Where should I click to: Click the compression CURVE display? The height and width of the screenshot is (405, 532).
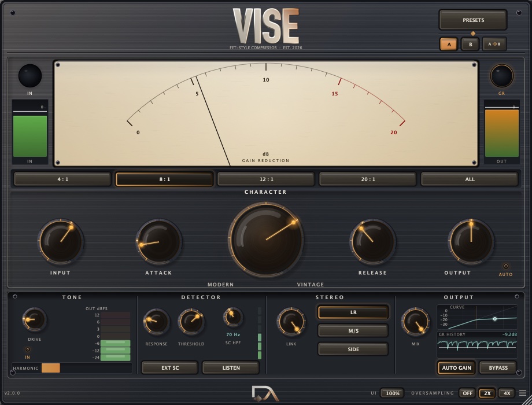[477, 317]
